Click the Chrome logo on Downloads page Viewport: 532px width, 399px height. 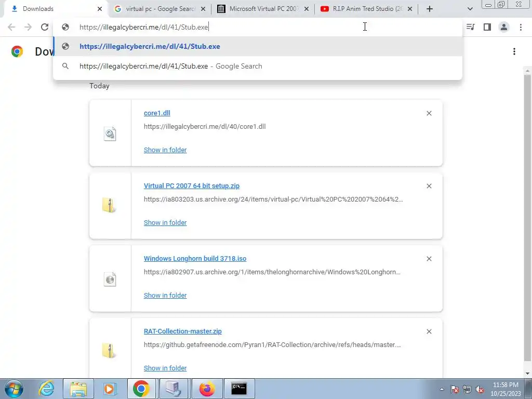pos(17,51)
